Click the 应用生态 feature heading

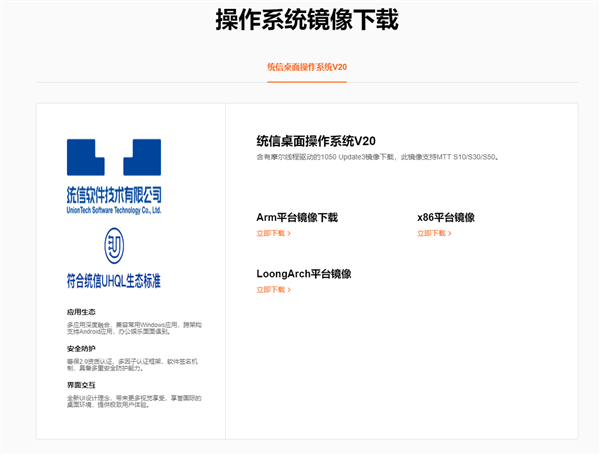pos(81,312)
